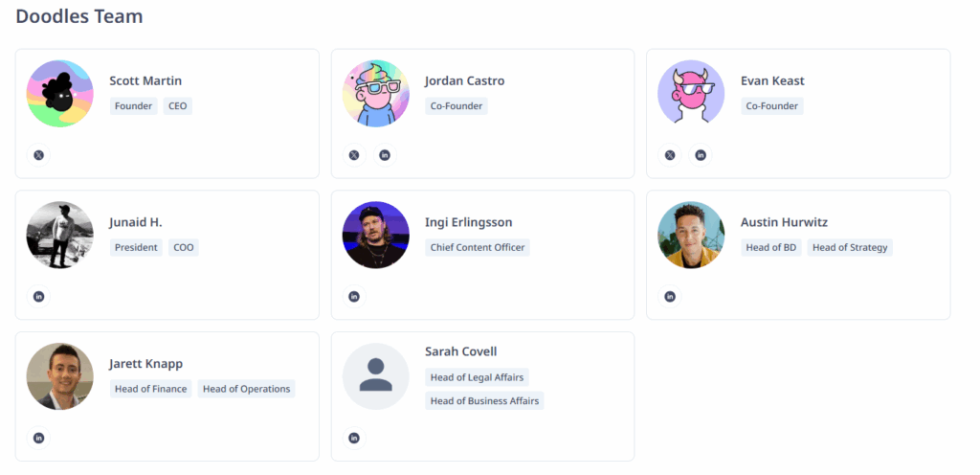This screenshot has width=980, height=475.
Task: Open Austin Hurwitz's LinkedIn icon
Action: [670, 297]
